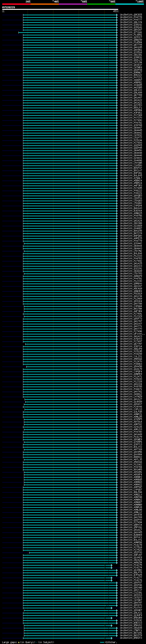Screen dimensions: 146x644
Task: Select the hit label UniRef100_Q9SHR7
Action: click(131, 610)
